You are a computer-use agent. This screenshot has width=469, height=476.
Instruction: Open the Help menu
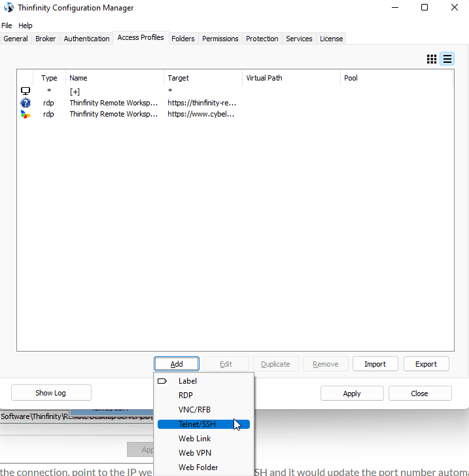point(25,26)
